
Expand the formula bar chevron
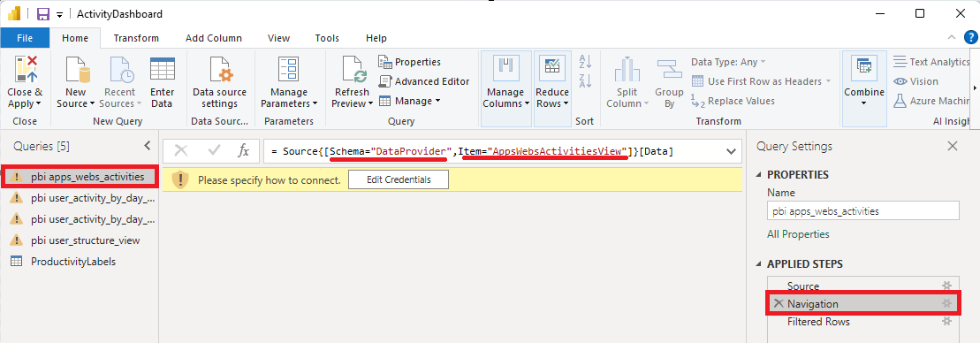click(731, 151)
